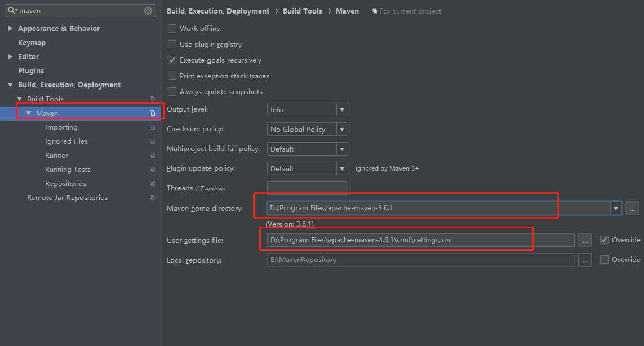Click the settings search box
Viewport: 644px width, 346px height.
click(80, 11)
